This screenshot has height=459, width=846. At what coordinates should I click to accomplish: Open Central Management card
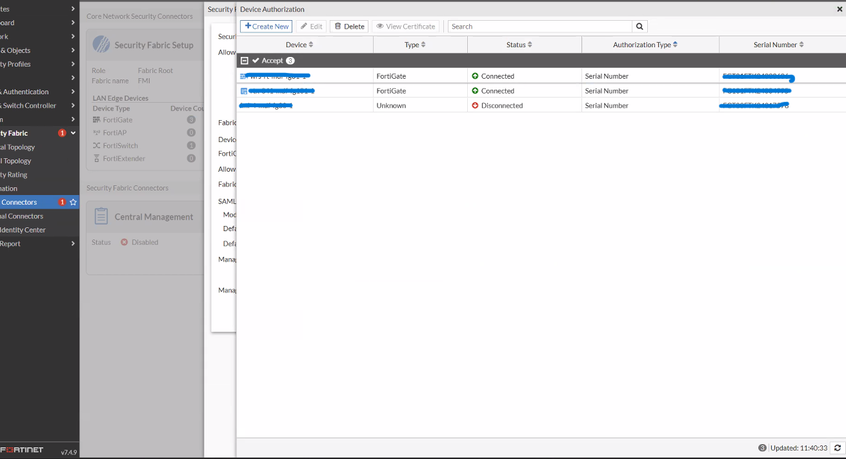pyautogui.click(x=145, y=237)
